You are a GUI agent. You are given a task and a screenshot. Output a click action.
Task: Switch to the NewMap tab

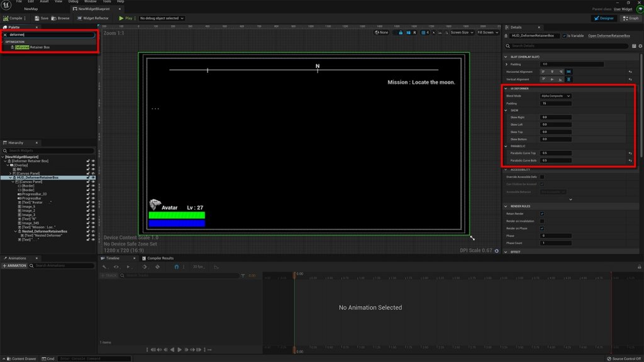(x=31, y=9)
